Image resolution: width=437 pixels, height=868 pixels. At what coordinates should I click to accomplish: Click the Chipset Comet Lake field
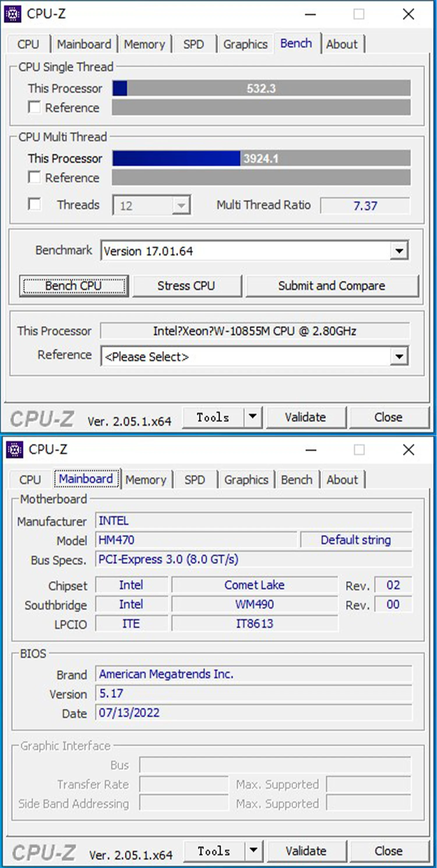(255, 585)
